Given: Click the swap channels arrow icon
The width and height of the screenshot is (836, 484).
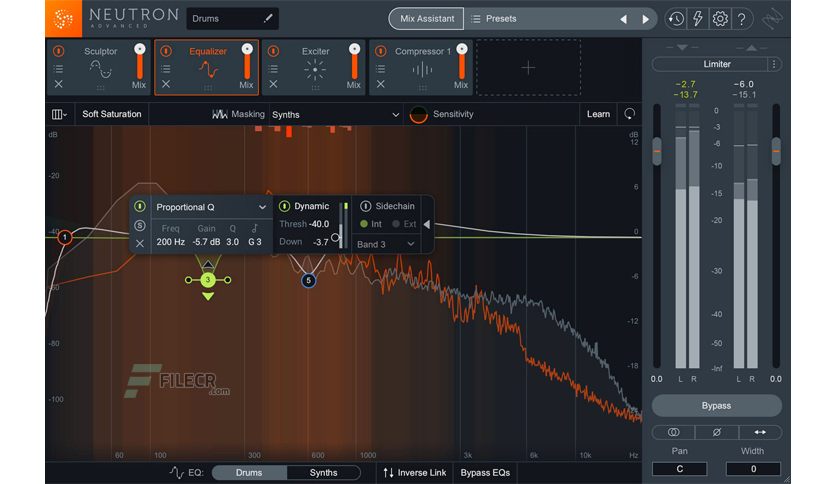Looking at the screenshot, I should [760, 432].
